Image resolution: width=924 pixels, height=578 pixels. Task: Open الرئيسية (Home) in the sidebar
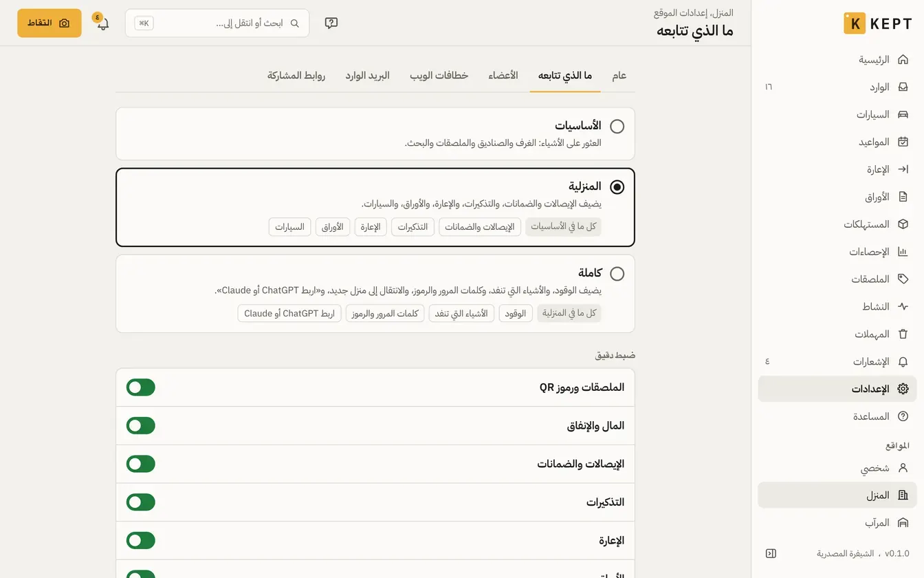[837, 60]
